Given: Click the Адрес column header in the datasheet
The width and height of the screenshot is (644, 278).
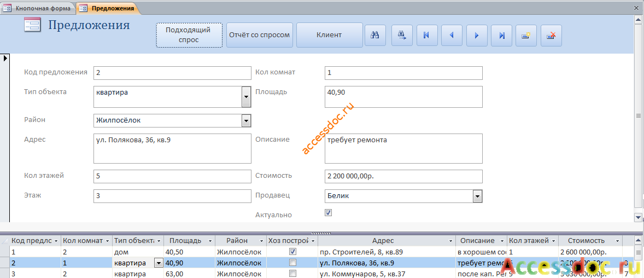Looking at the screenshot, I should click(387, 241).
